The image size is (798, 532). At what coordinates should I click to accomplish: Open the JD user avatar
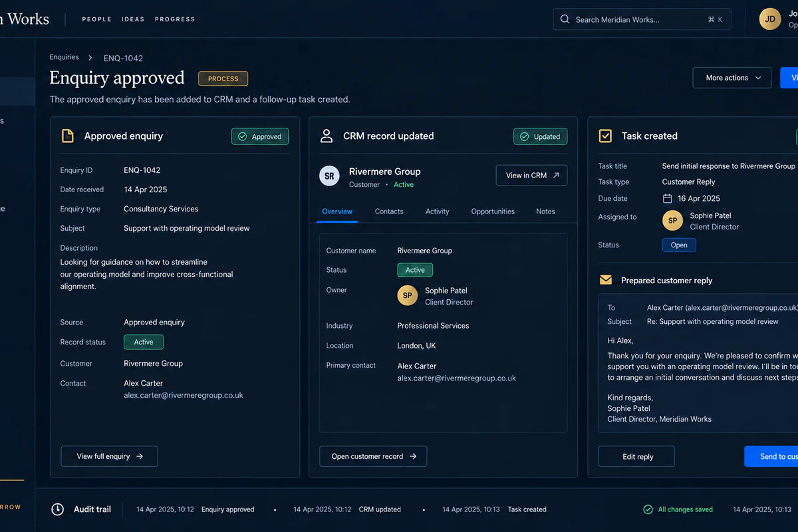(770, 19)
